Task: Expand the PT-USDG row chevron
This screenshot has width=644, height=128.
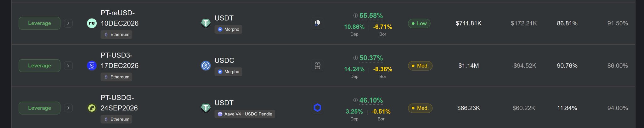Action: click(x=68, y=108)
